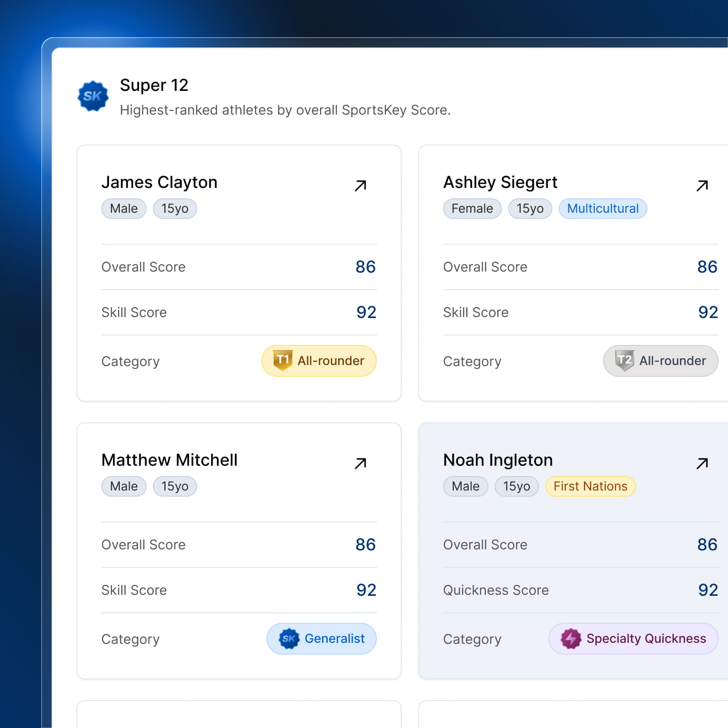Click the Category label on Matthew Mitchell's card
This screenshot has width=728, height=728.
131,639
